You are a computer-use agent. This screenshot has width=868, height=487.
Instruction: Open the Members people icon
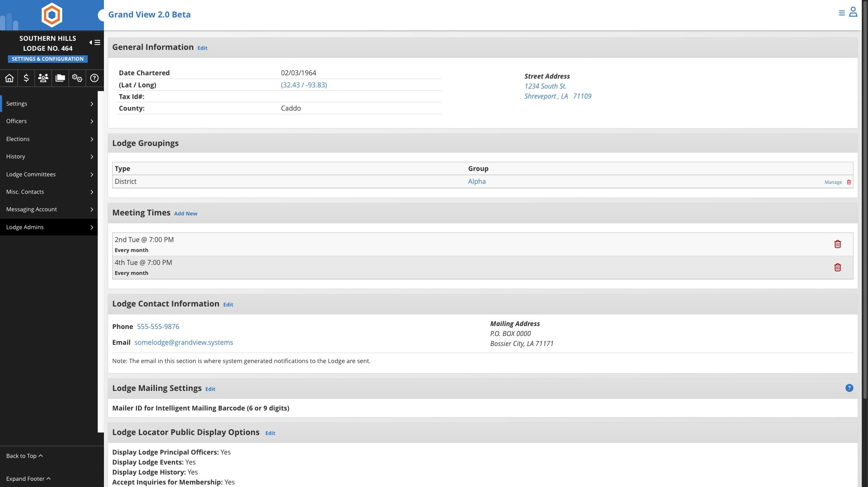tap(43, 78)
